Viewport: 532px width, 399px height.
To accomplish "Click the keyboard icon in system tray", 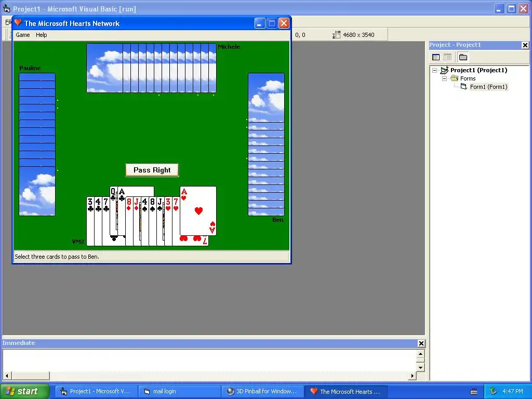I will (x=474, y=392).
